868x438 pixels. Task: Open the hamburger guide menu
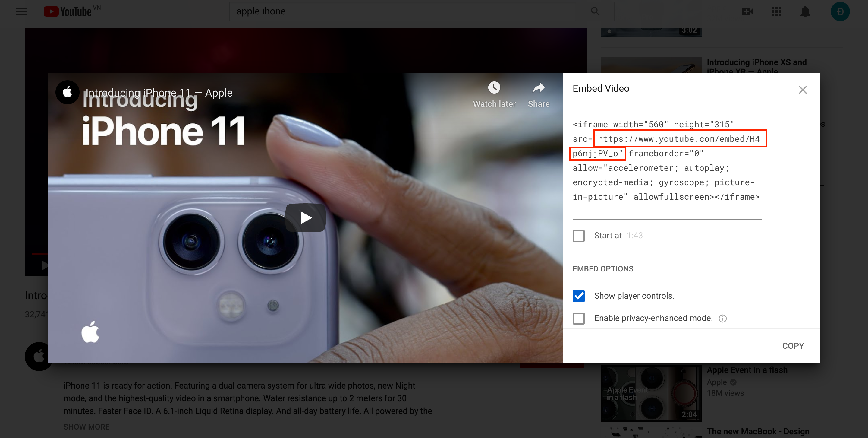22,11
